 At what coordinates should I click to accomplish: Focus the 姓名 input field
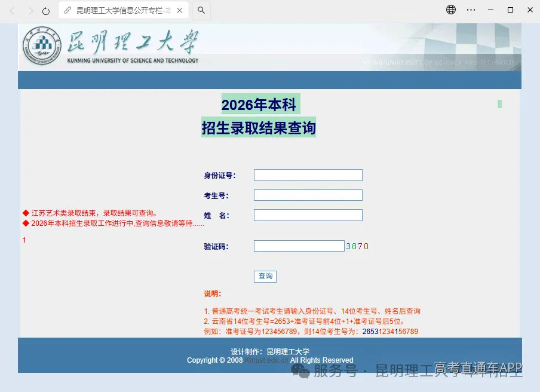pyautogui.click(x=308, y=215)
